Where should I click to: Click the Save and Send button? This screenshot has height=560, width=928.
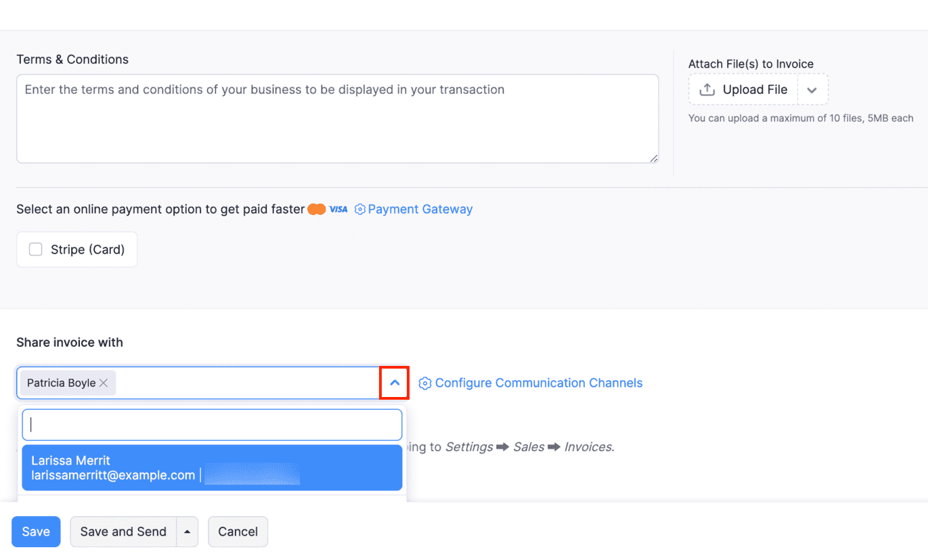coord(123,532)
